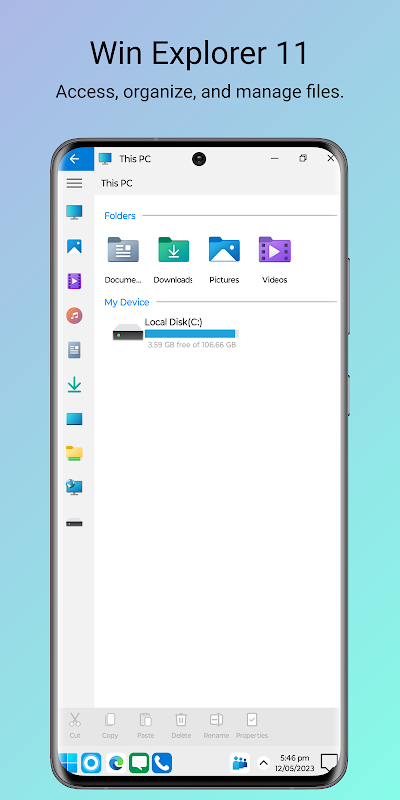Open Downloads arrow icon in sidebar

pyautogui.click(x=74, y=385)
